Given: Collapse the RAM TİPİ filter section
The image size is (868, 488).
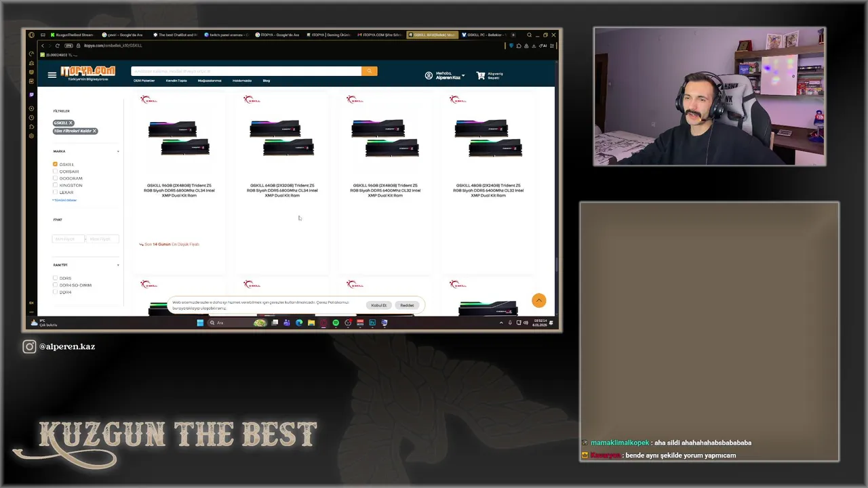Looking at the screenshot, I should [118, 265].
